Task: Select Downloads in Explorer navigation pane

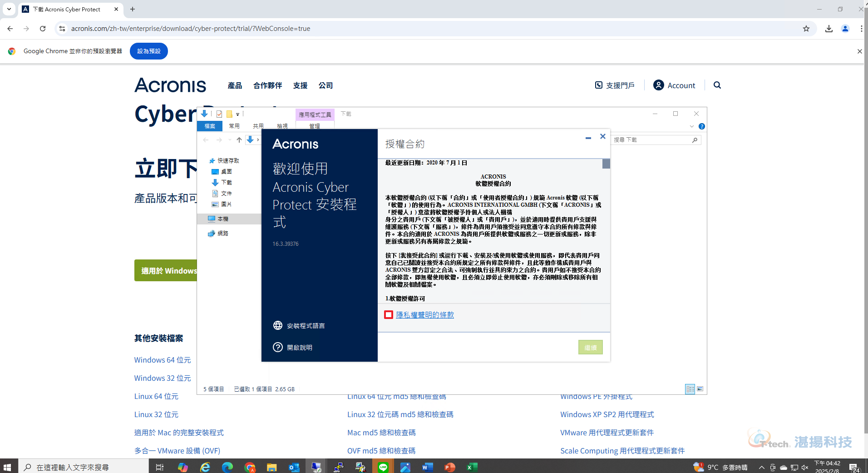Action: pos(222,182)
